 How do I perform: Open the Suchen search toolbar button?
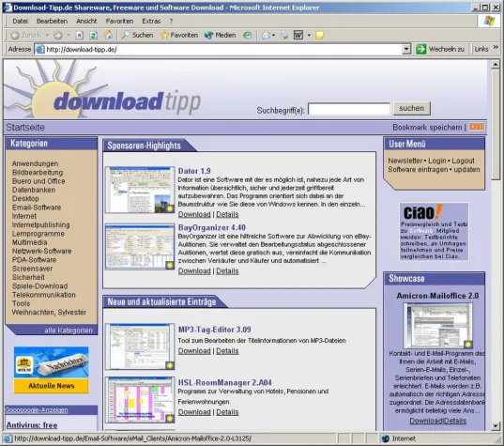point(137,35)
